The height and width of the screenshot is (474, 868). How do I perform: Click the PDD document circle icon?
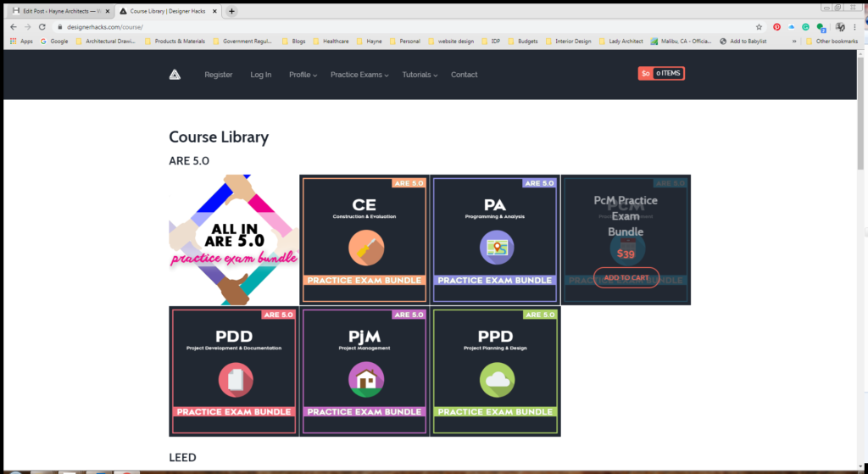[236, 379]
